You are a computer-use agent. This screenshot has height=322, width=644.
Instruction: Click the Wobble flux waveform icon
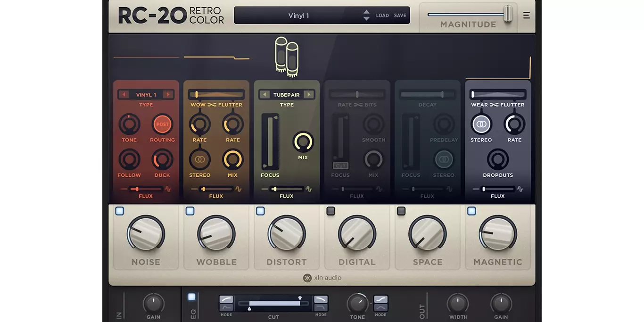click(238, 189)
